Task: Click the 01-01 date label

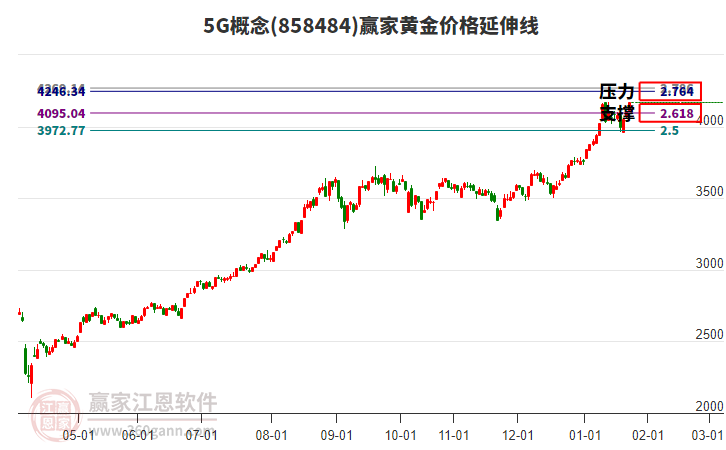Action: (585, 436)
